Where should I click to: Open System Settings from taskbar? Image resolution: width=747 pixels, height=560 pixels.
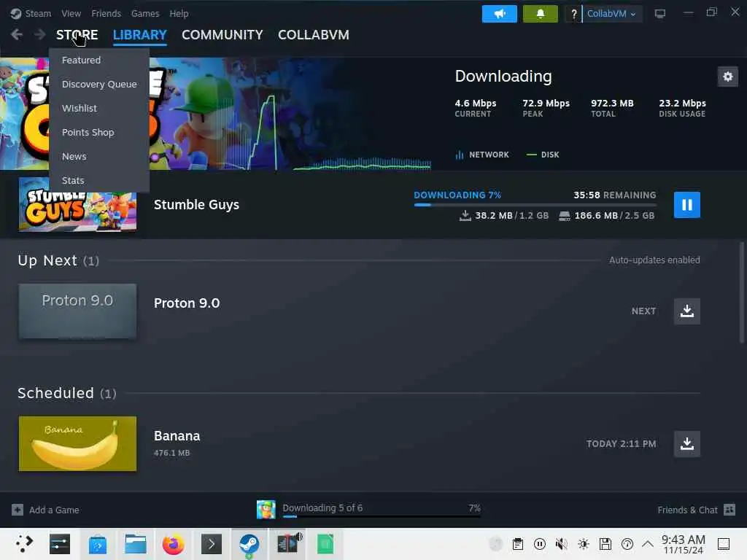tap(60, 544)
